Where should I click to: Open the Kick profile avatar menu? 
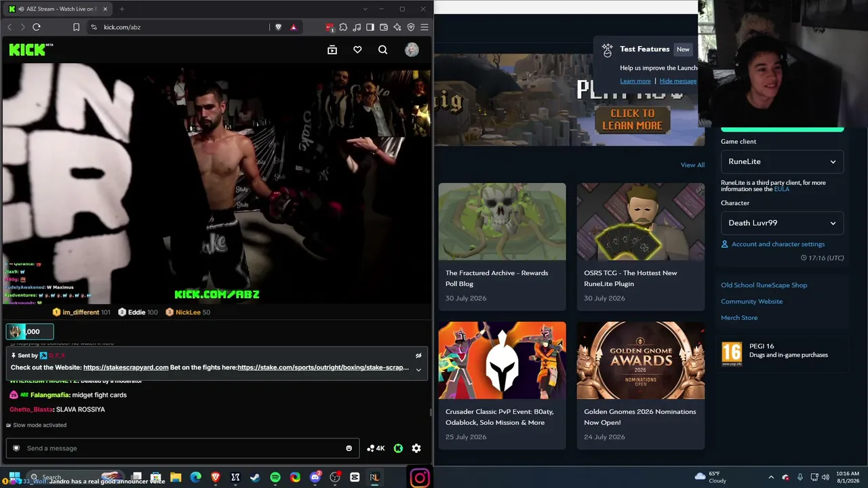point(412,49)
